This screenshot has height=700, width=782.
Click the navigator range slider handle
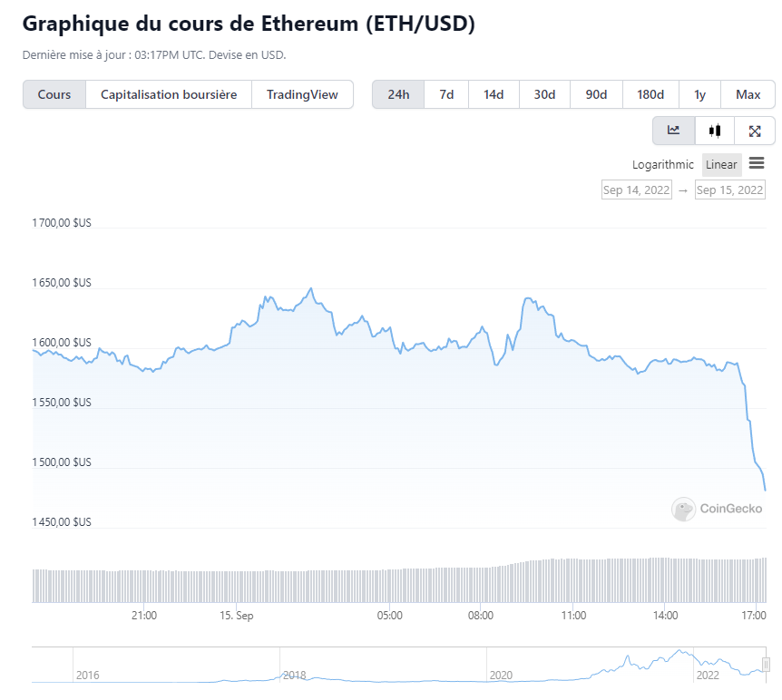tap(766, 665)
